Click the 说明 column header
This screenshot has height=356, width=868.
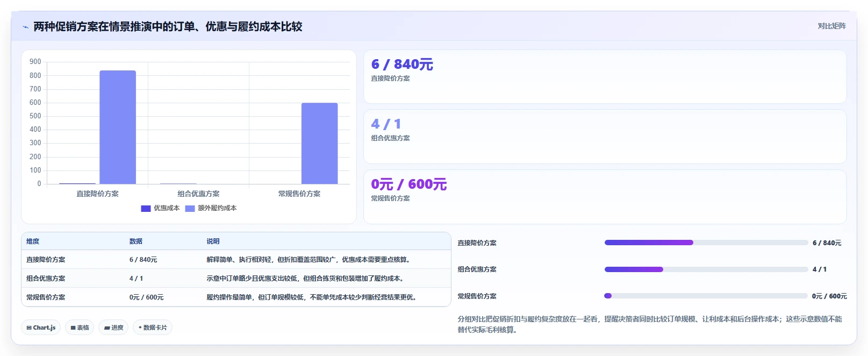pyautogui.click(x=213, y=241)
